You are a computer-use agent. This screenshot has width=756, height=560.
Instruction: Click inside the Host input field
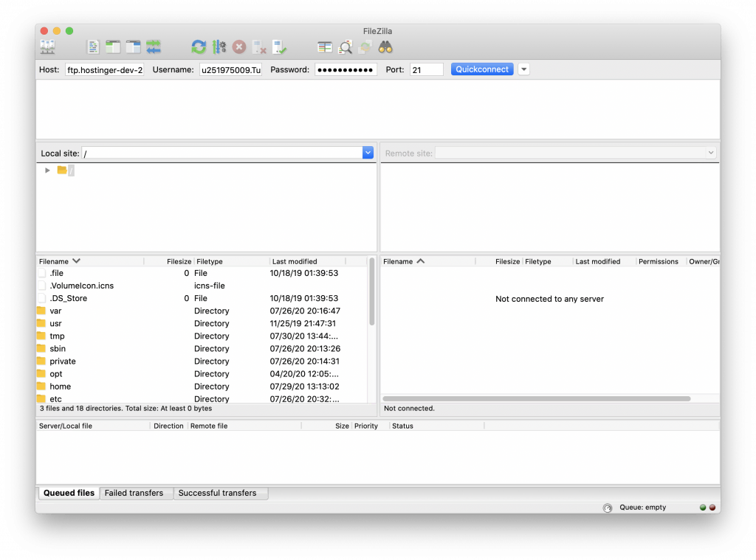tap(106, 69)
